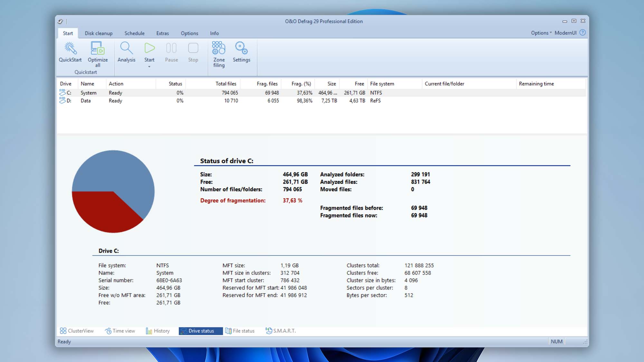Viewport: 644px width, 362px height.
Task: Launch Analysis with the magnifier icon
Action: (126, 48)
